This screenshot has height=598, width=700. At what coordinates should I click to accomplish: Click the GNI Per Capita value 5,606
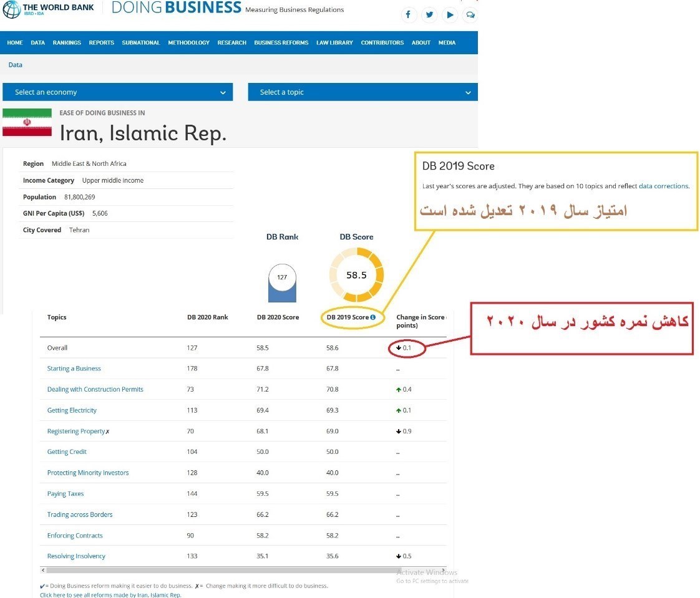[x=100, y=214]
